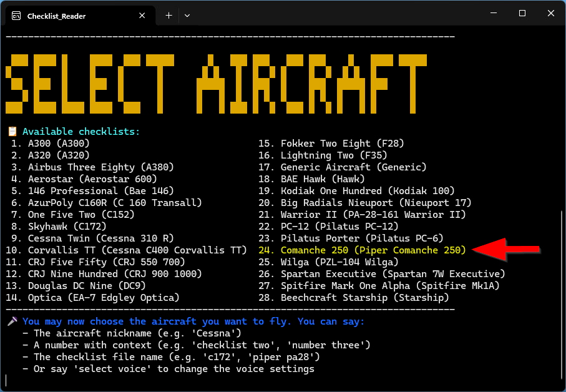
Task: Select the Comanche 250 checklist entry
Action: pyautogui.click(x=359, y=250)
